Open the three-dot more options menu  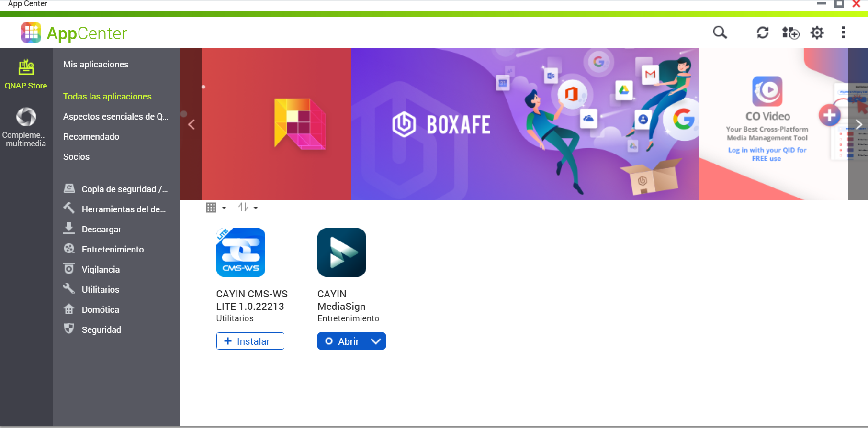(843, 33)
